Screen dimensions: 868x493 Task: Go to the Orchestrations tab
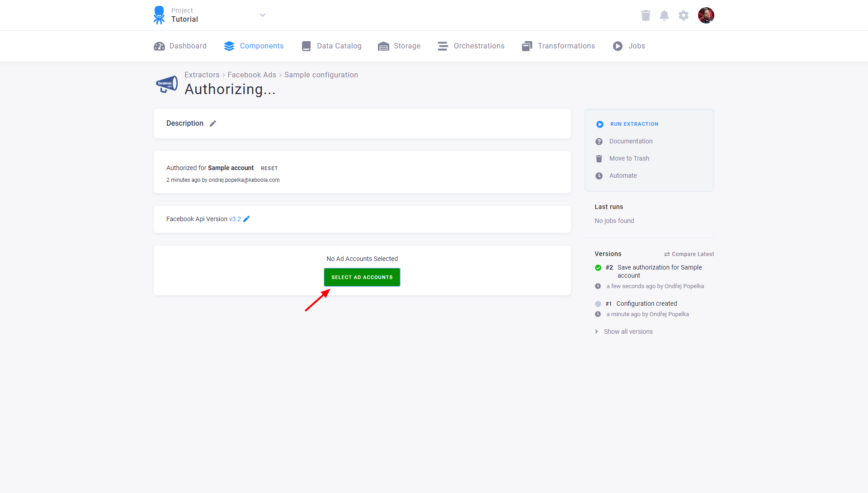pyautogui.click(x=471, y=46)
